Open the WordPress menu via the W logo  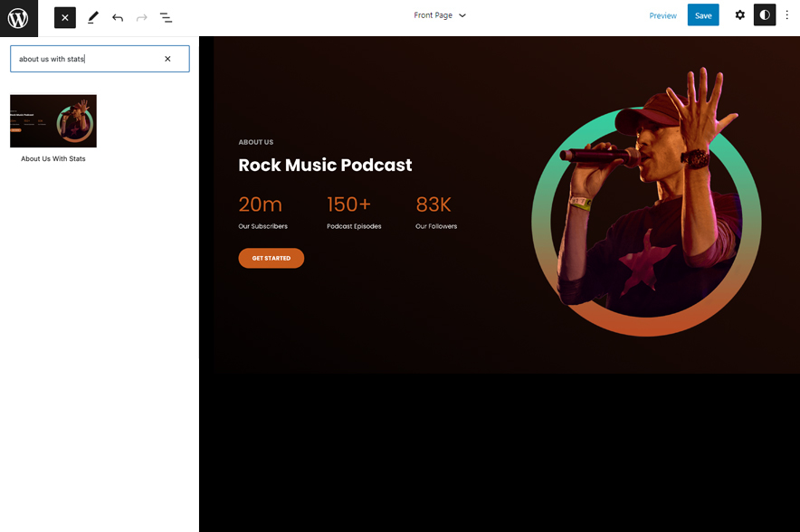[x=17, y=17]
